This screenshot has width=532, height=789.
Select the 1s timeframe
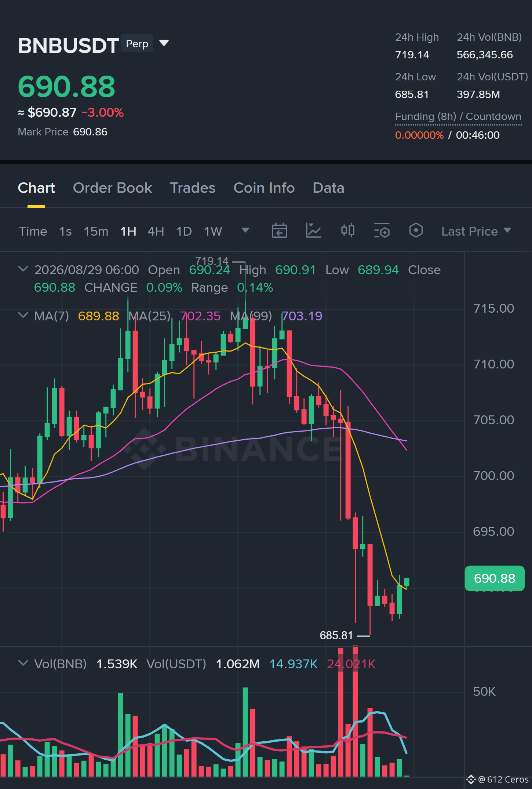point(65,231)
